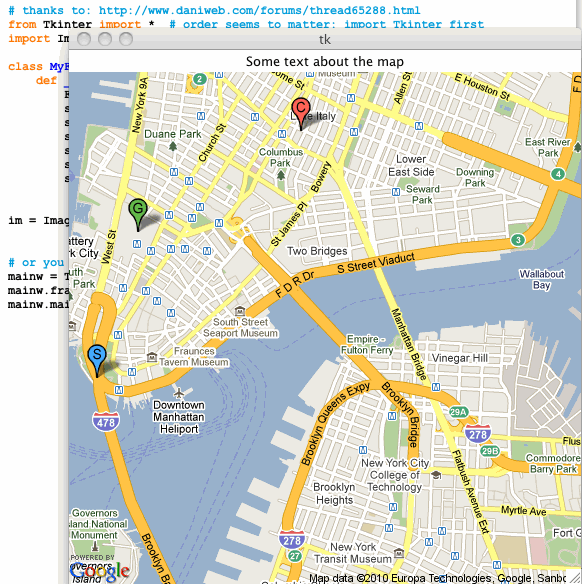Zoom the tk window with third titlebar button
Image resolution: width=582 pixels, height=584 pixels.
(x=126, y=39)
